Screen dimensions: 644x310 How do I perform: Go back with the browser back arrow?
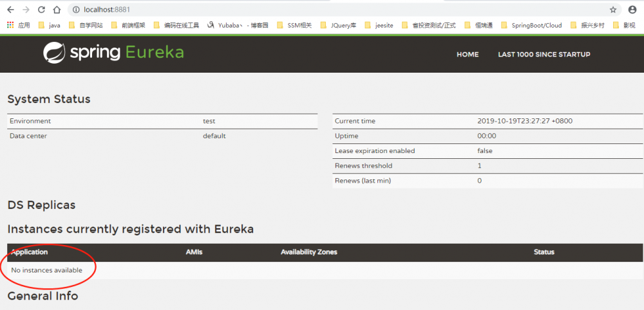[x=11, y=10]
